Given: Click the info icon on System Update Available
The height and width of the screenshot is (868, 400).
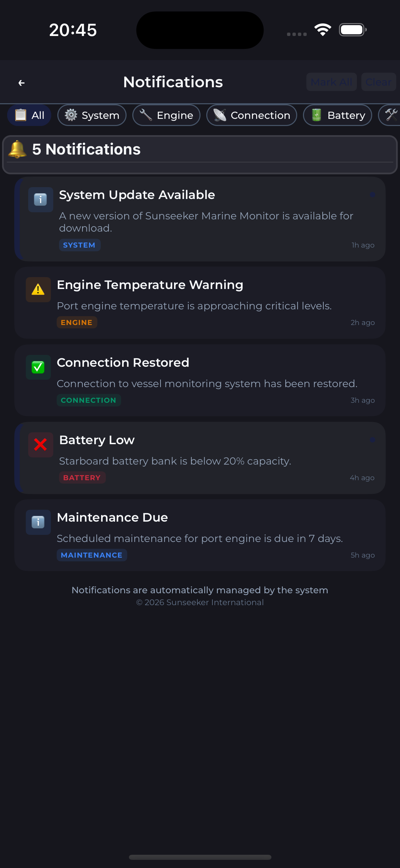Looking at the screenshot, I should pyautogui.click(x=40, y=200).
